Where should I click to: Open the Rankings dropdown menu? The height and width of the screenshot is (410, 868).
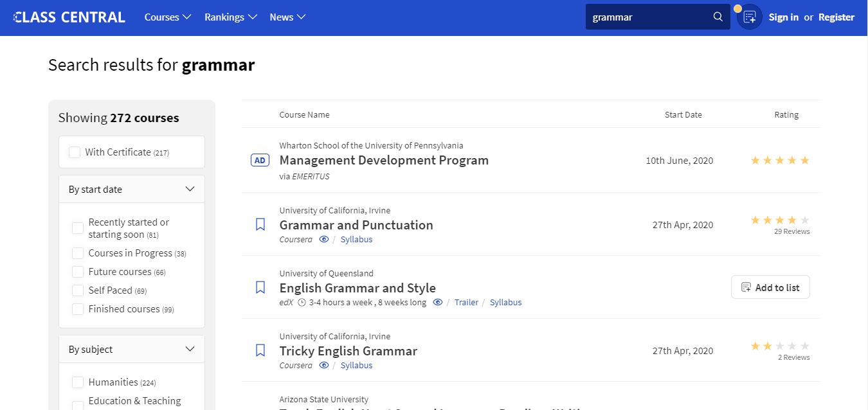click(231, 17)
